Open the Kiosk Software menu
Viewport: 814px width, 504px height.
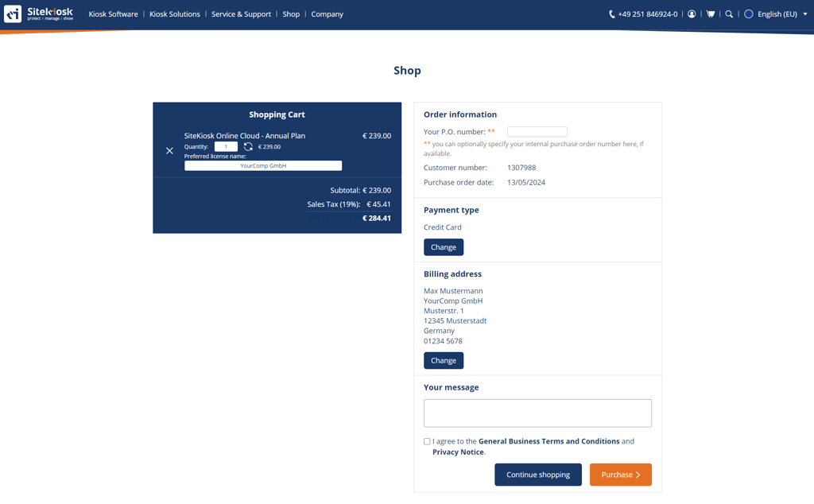[x=113, y=14]
